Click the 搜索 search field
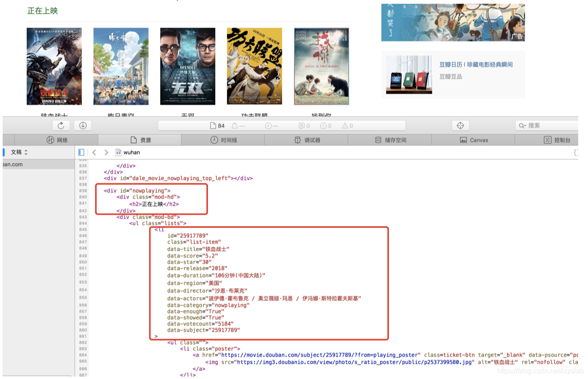This screenshot has width=588, height=379. coord(547,125)
